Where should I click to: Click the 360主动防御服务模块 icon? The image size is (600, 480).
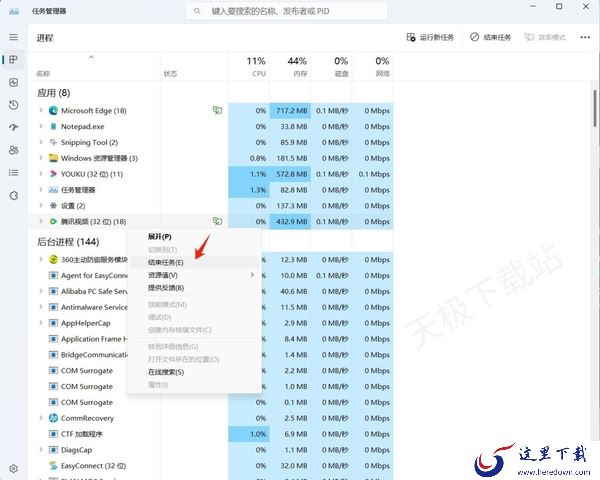[53, 260]
